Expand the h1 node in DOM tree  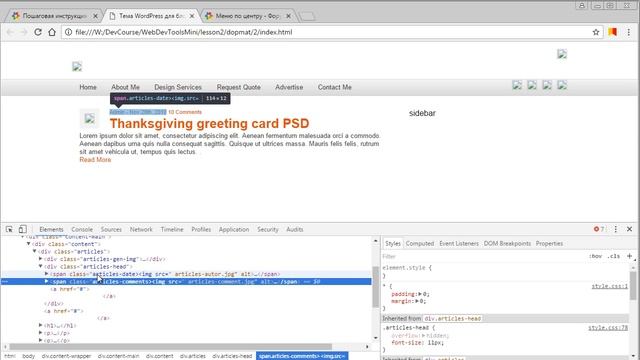pos(40,325)
